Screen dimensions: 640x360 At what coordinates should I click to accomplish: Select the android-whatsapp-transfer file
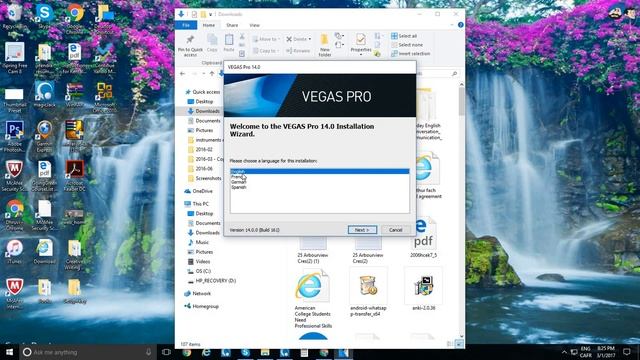pyautogui.click(x=368, y=293)
